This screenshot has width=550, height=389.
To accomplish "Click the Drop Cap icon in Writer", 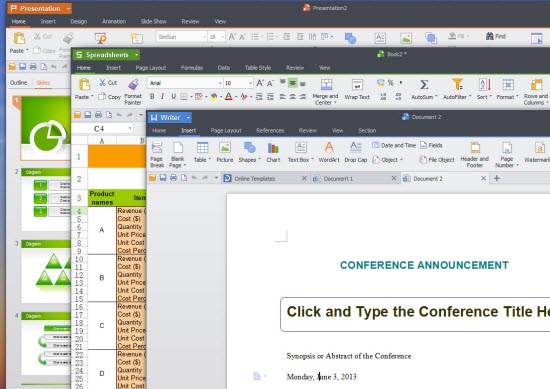I will (x=356, y=148).
